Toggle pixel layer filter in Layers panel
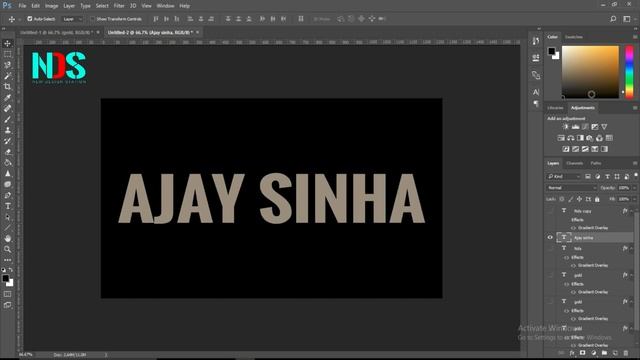The width and height of the screenshot is (640, 360). (x=588, y=176)
